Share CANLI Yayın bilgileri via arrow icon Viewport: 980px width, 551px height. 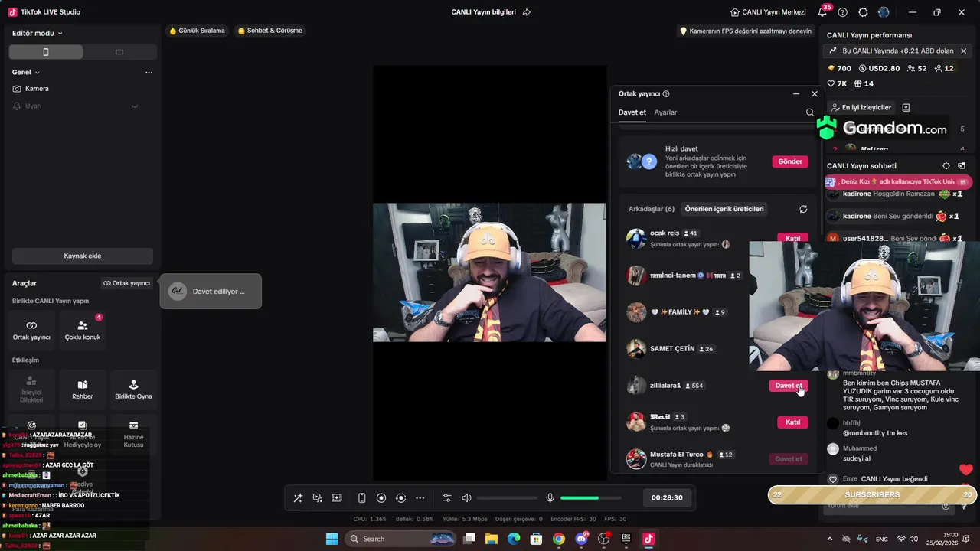click(527, 12)
